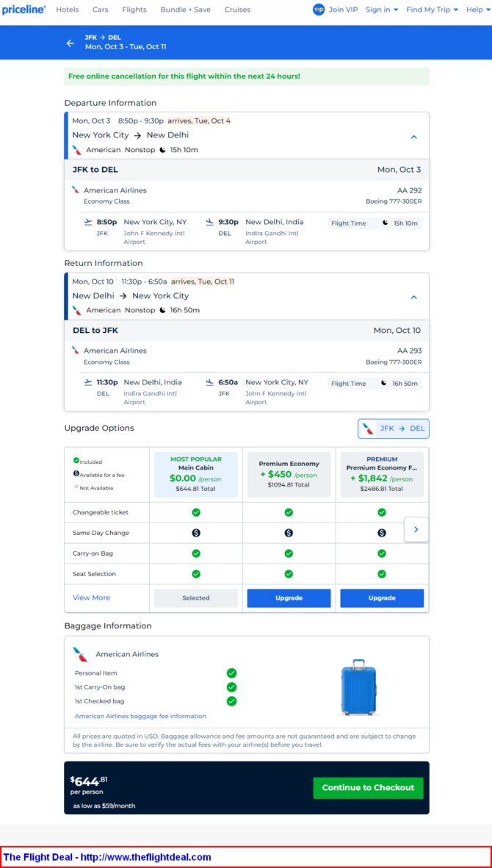
Task: Click the View More link
Action: [x=91, y=598]
